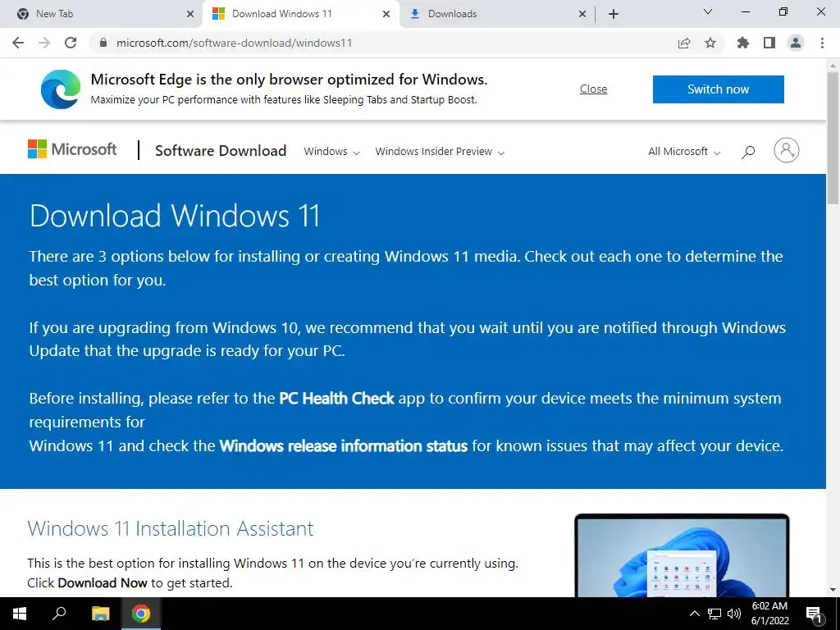This screenshot has width=840, height=630.
Task: Sign in with account icon
Action: 787,151
